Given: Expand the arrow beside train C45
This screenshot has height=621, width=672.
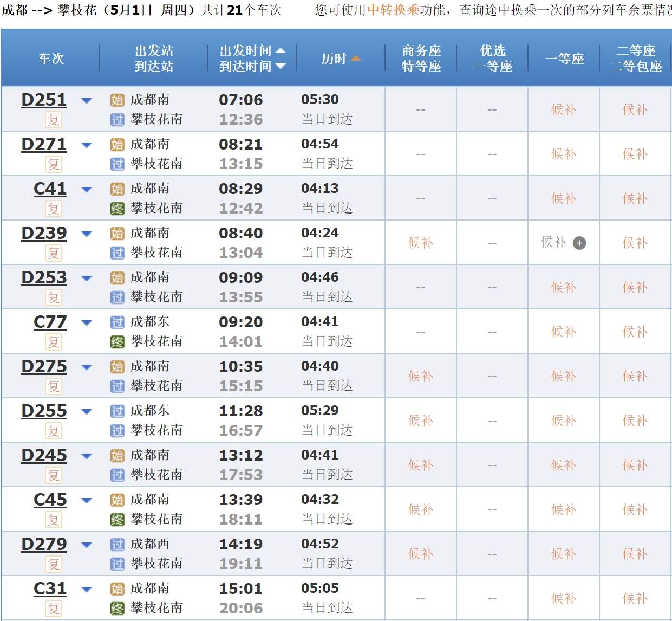Looking at the screenshot, I should (87, 500).
